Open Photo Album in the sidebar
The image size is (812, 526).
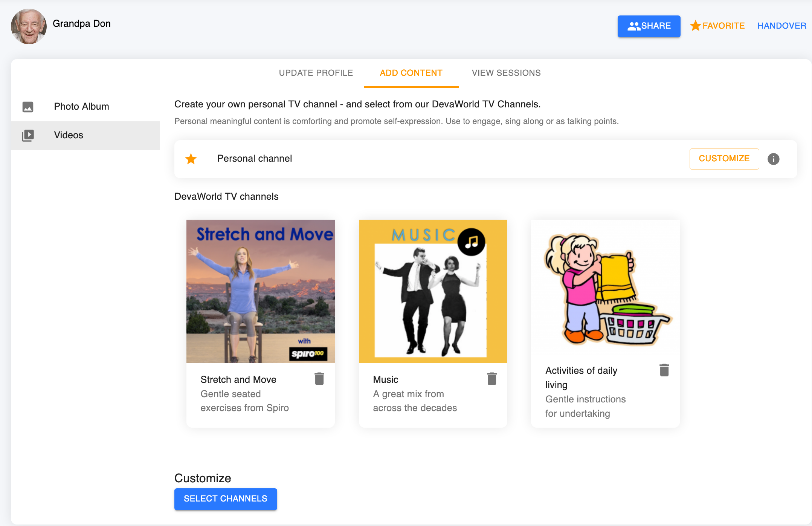point(85,107)
